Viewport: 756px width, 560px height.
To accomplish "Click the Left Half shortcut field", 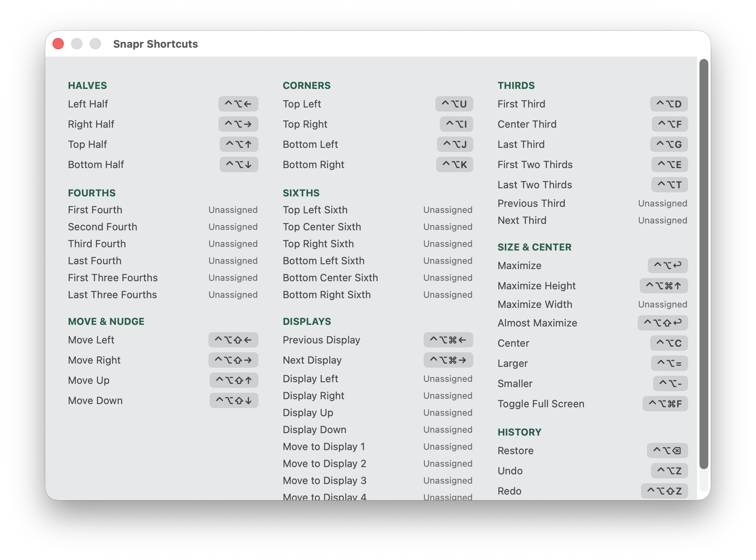I will click(x=238, y=104).
